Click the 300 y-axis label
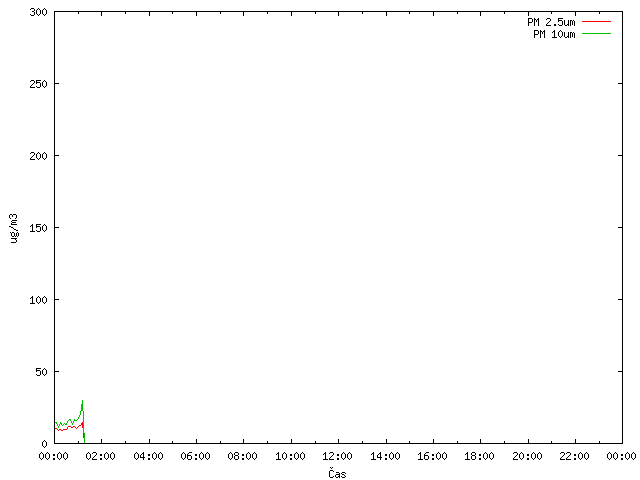The height and width of the screenshot is (480, 640). [x=38, y=12]
